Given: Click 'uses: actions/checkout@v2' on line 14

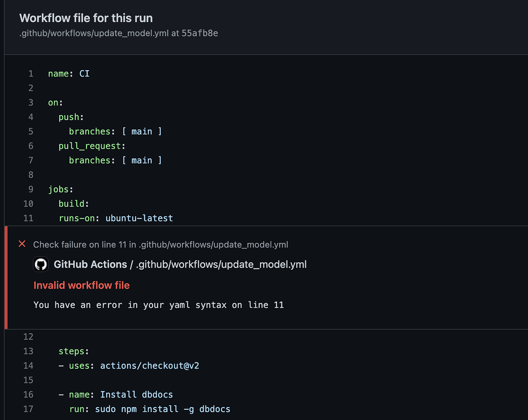Looking at the screenshot, I should (134, 365).
